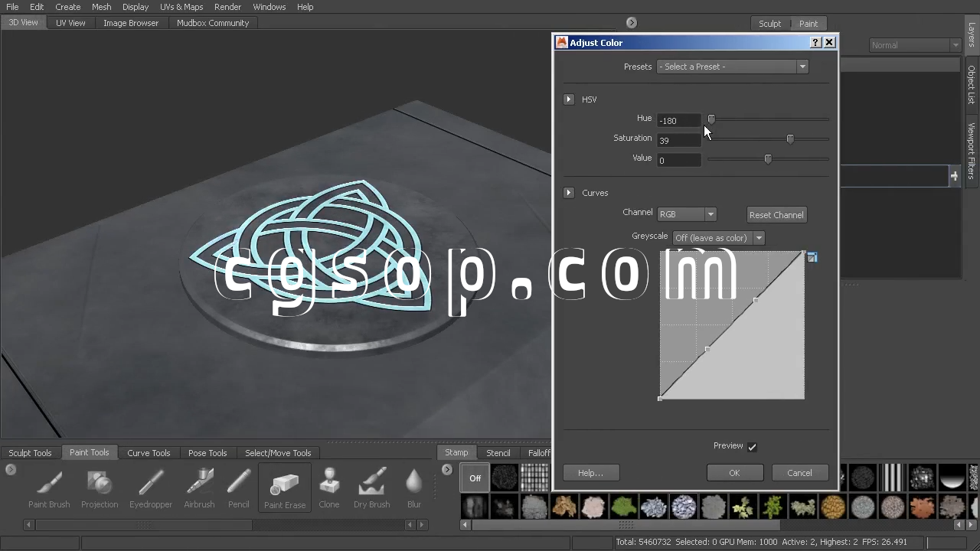Open the Channel RGB dropdown
980x551 pixels.
point(687,214)
